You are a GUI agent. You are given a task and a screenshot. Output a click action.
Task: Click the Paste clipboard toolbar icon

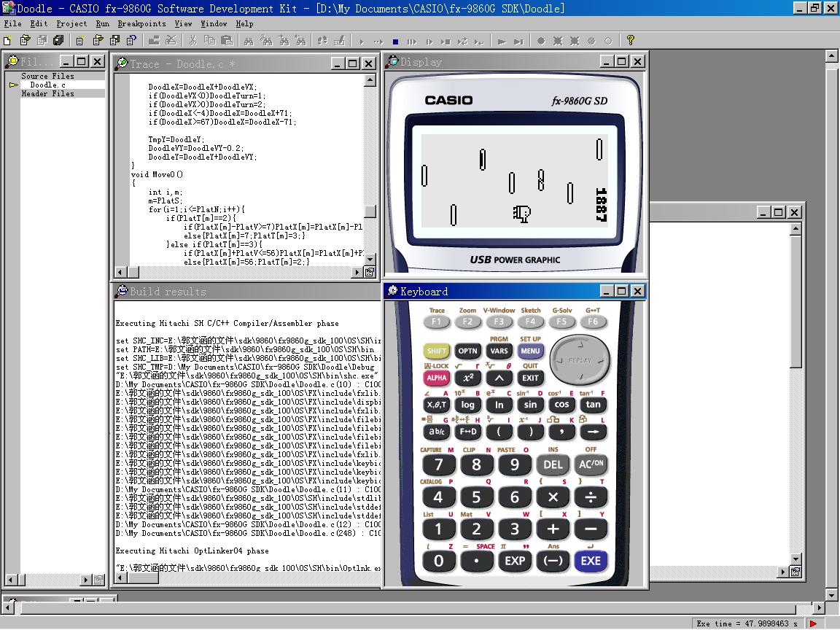(227, 41)
